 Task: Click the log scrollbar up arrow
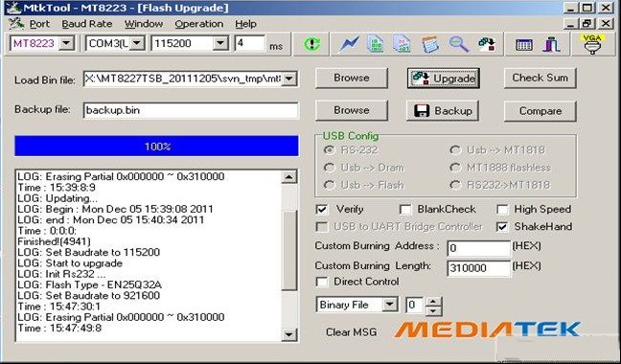pyautogui.click(x=289, y=177)
